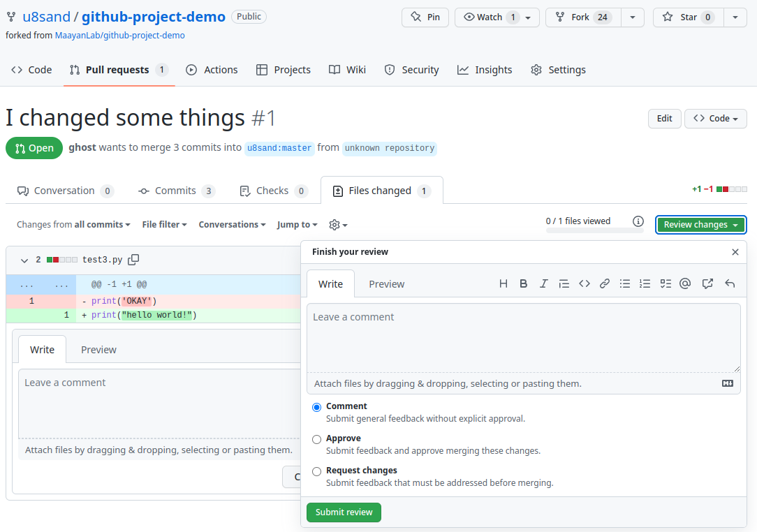The image size is (757, 532).
Task: Copy the test3.py file path
Action: point(133,260)
